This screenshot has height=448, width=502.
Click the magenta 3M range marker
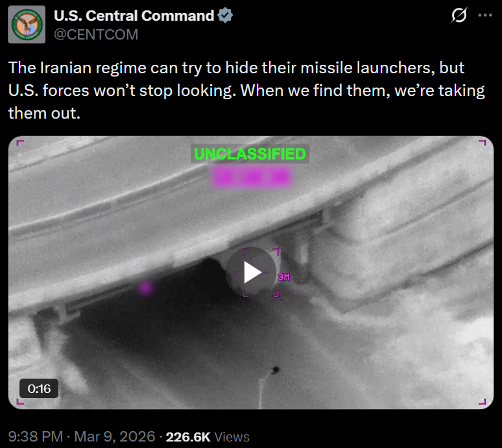(x=283, y=277)
